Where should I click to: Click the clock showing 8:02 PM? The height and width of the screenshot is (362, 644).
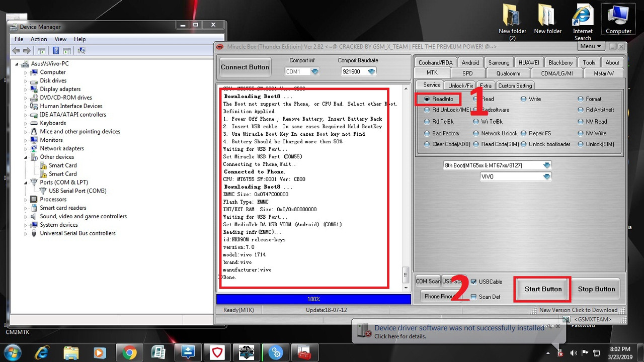pyautogui.click(x=619, y=349)
